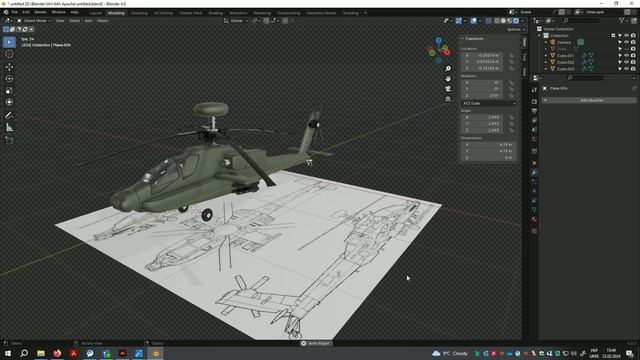The height and width of the screenshot is (360, 640).
Task: Switch perspective/orthographic grid icon
Action: [448, 98]
